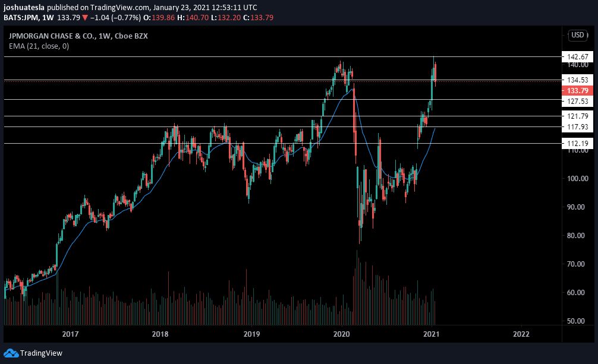Screen dimensions: 598x364
Task: Click the 50.00 price axis label
Action: click(577, 321)
